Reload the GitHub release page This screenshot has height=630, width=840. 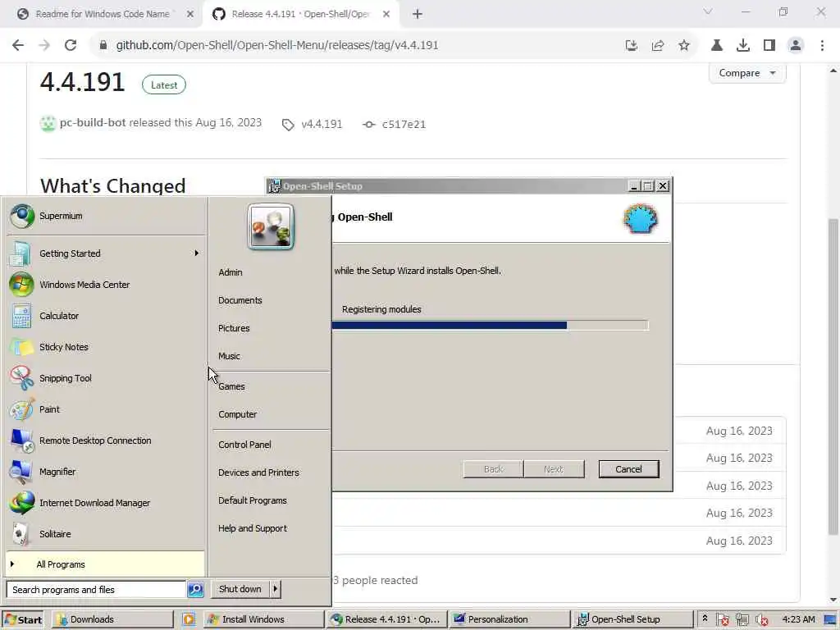[x=71, y=45]
